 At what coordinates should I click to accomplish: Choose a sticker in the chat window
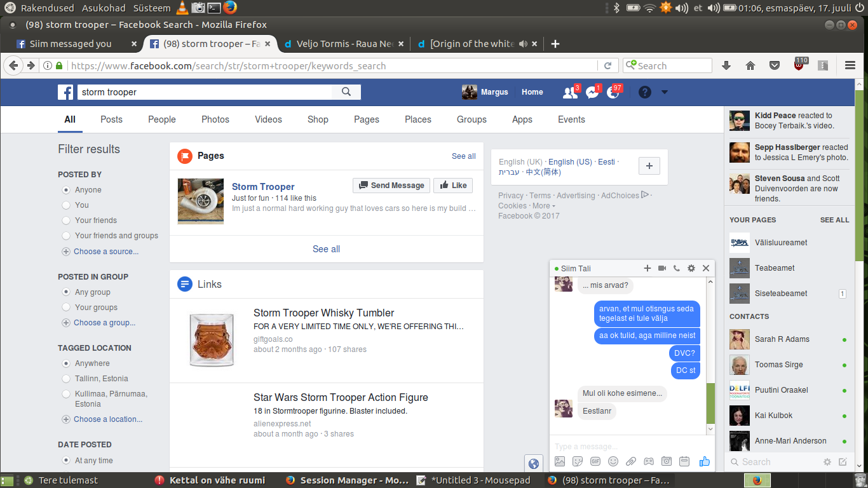pos(578,462)
